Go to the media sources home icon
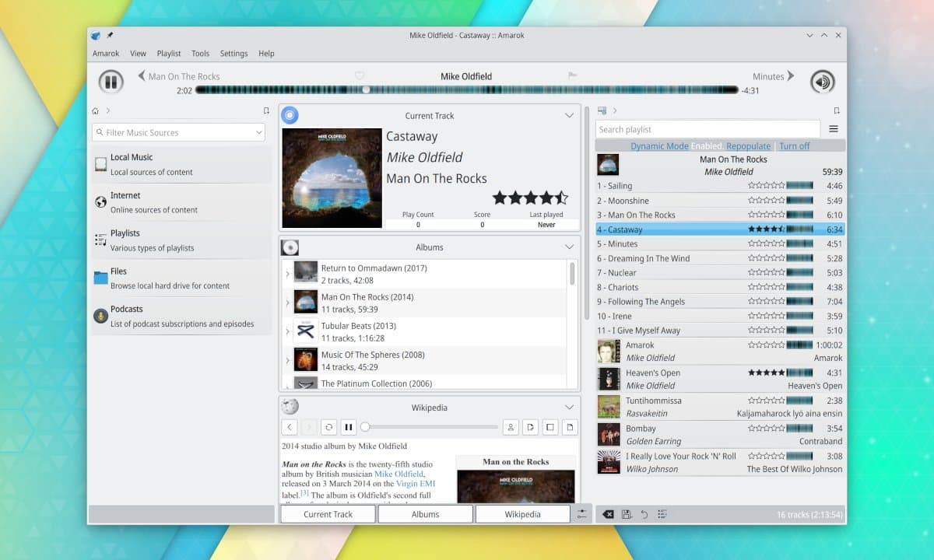934x560 pixels. [x=96, y=111]
